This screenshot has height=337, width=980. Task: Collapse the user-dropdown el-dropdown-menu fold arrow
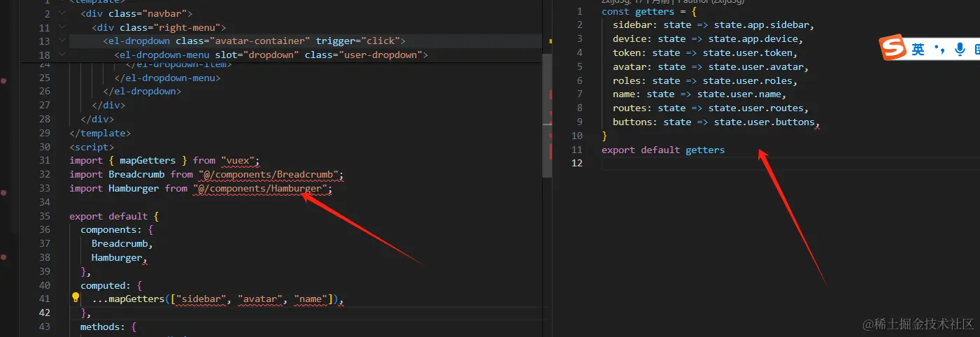63,55
